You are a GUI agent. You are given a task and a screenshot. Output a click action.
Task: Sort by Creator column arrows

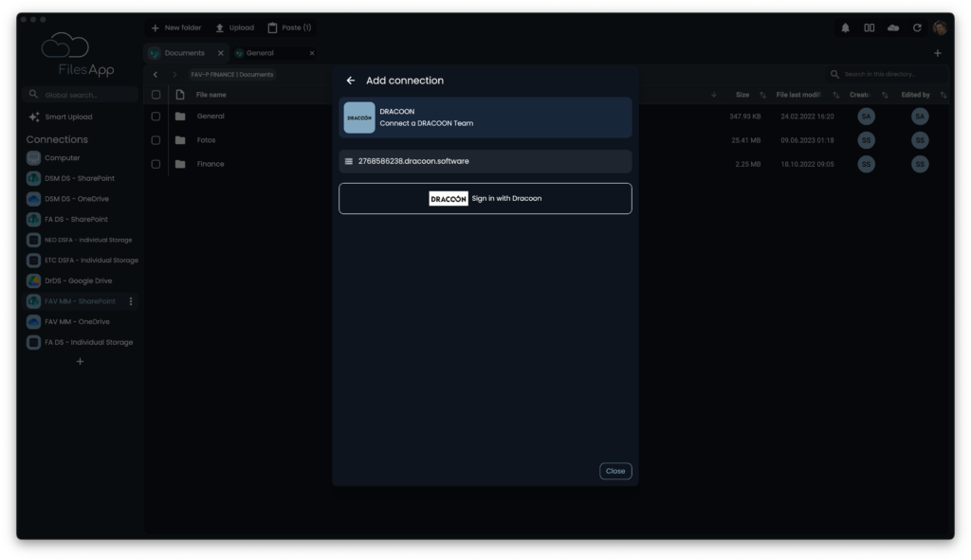pos(885,95)
